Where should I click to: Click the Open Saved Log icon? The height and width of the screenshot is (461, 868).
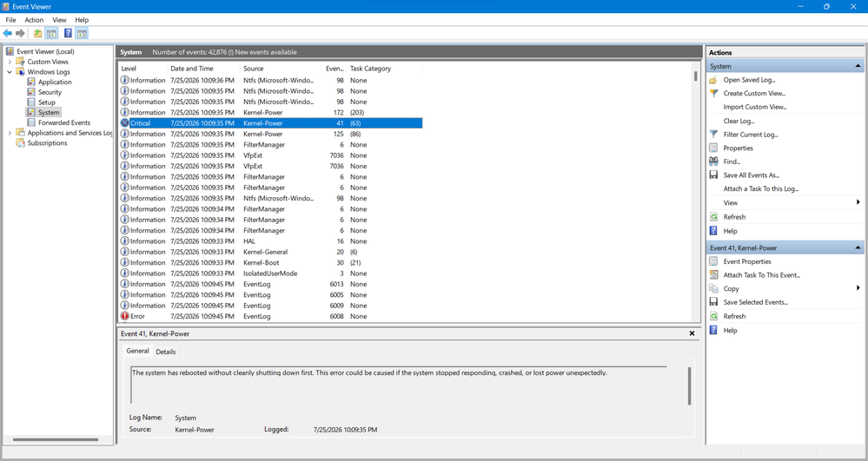pos(713,80)
